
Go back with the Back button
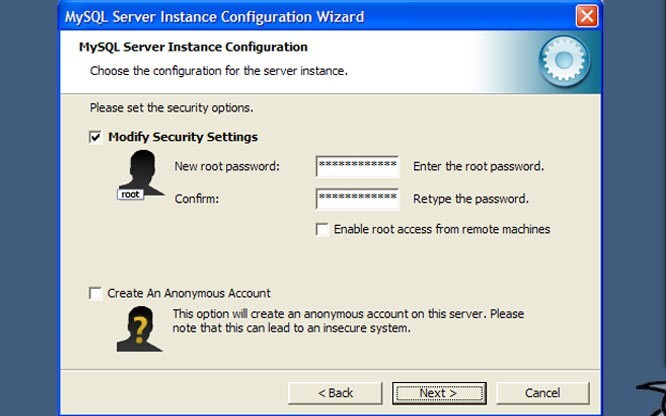point(335,393)
